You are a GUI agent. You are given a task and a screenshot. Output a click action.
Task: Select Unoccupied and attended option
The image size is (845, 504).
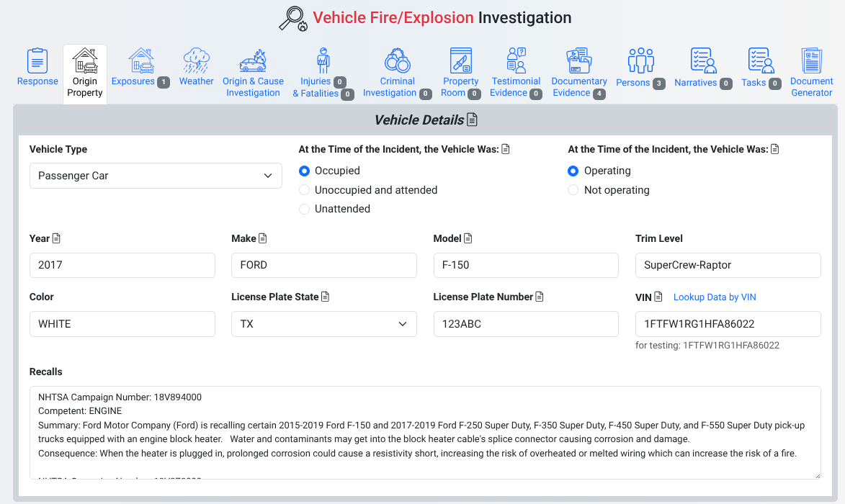coord(304,190)
